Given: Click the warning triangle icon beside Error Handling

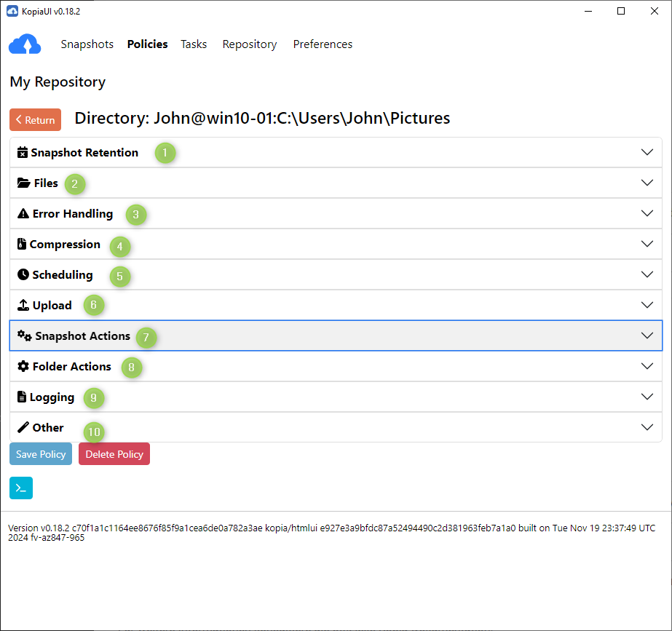Looking at the screenshot, I should click(23, 213).
